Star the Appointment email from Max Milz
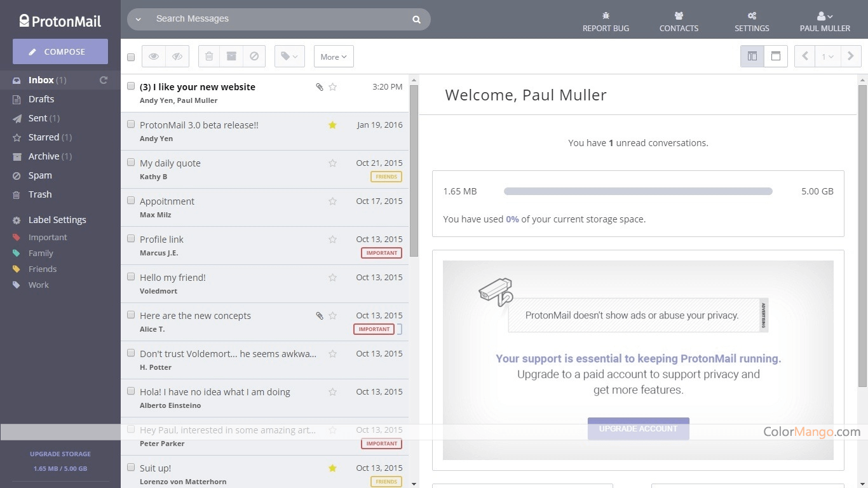 [x=332, y=201]
